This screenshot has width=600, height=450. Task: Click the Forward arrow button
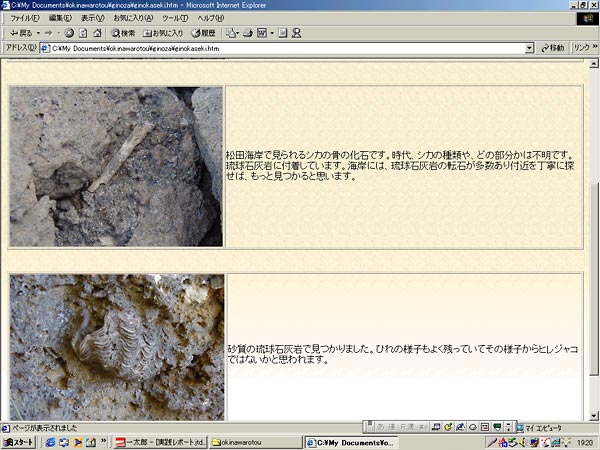pos(46,33)
